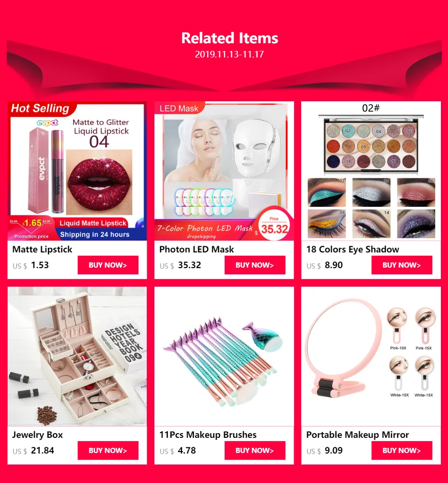Open the pink folding makeup mirror photo

coord(371,357)
